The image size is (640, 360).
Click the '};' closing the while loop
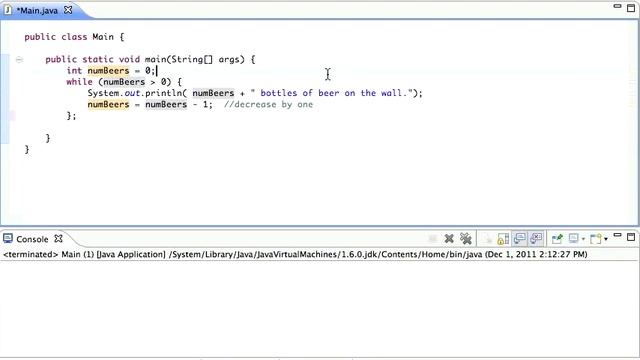tap(71, 116)
